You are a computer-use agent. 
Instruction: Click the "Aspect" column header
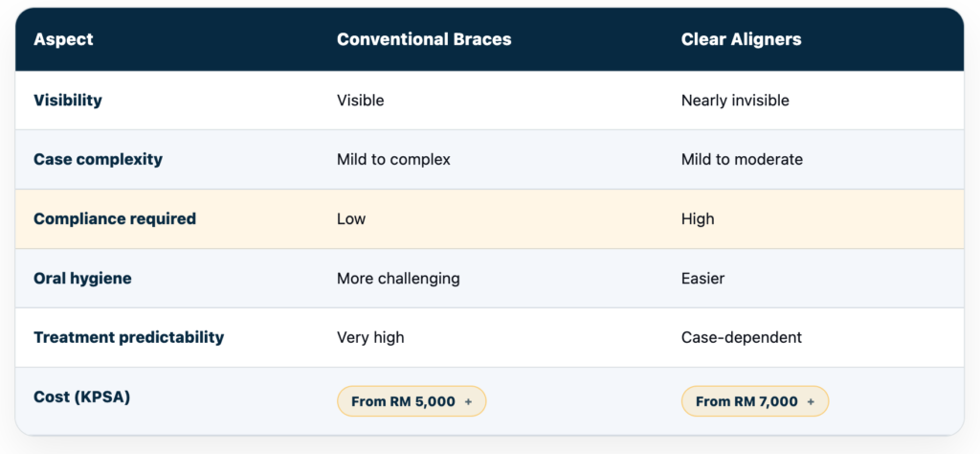pyautogui.click(x=63, y=39)
